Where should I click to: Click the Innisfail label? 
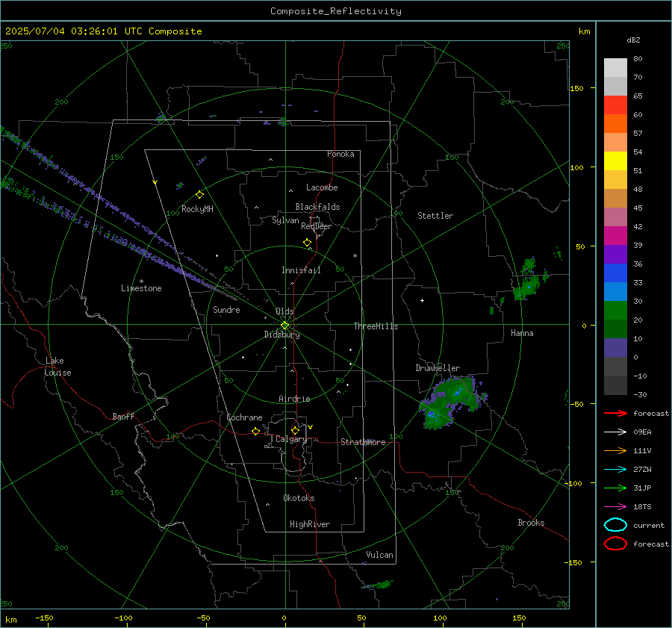tap(301, 270)
